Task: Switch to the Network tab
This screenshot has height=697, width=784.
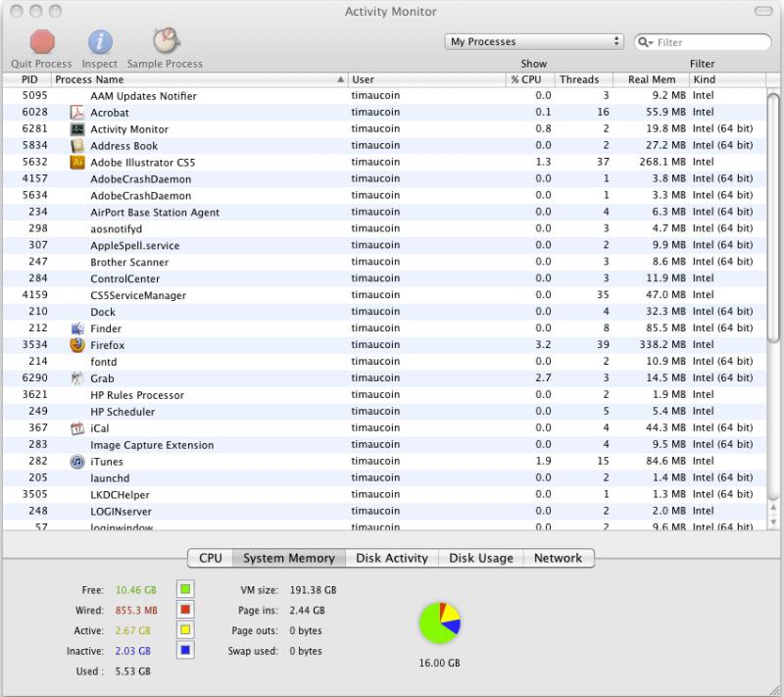Action: pos(559,558)
